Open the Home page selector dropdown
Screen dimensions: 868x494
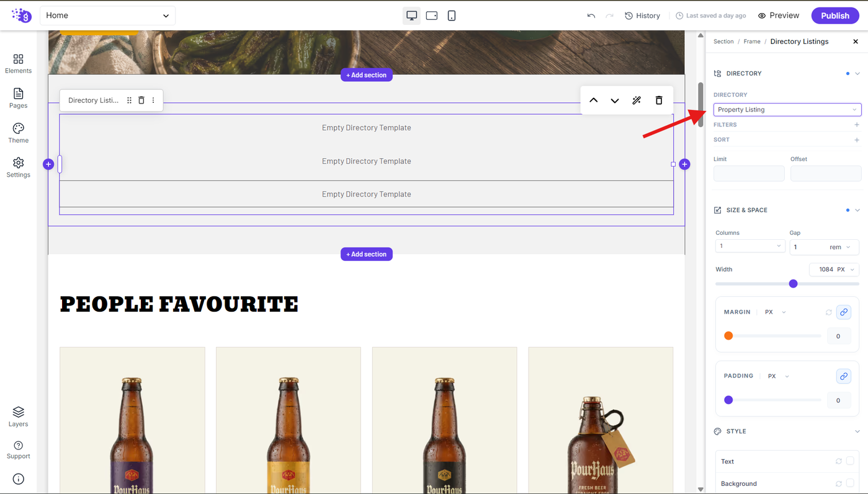click(107, 15)
